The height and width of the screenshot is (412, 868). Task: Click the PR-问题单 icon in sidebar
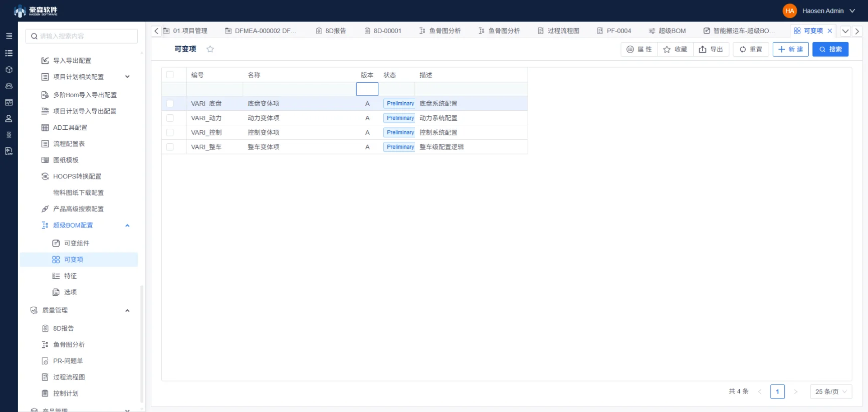pyautogui.click(x=45, y=361)
